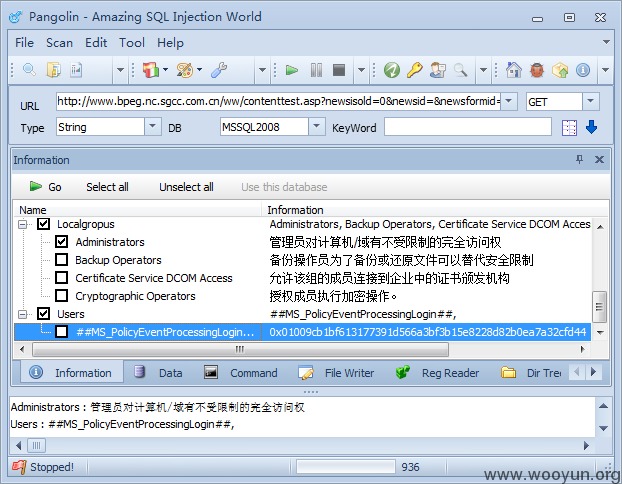Click Select all

(x=107, y=187)
